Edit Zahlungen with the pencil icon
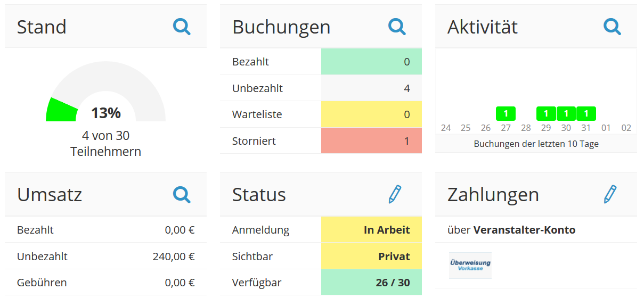The width and height of the screenshot is (644, 298). pos(610,195)
